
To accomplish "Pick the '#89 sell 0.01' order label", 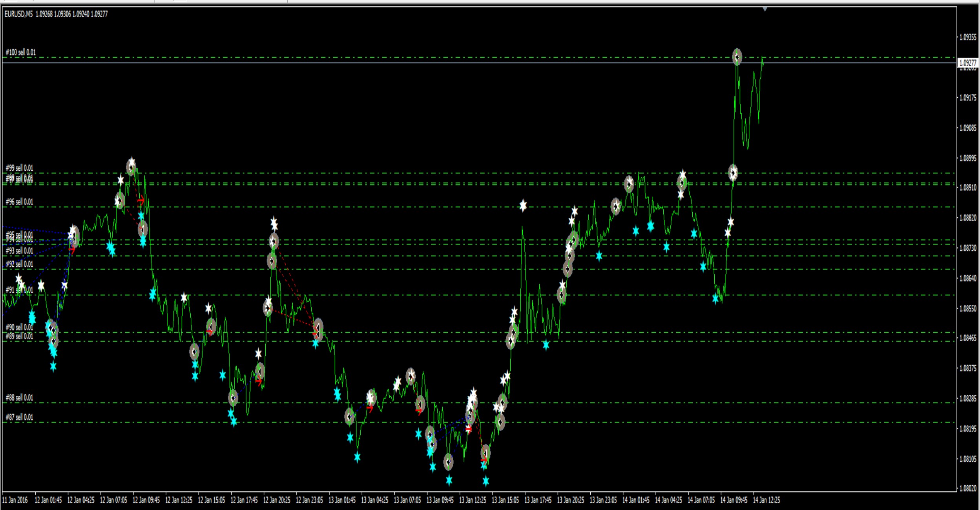I will click(x=20, y=336).
